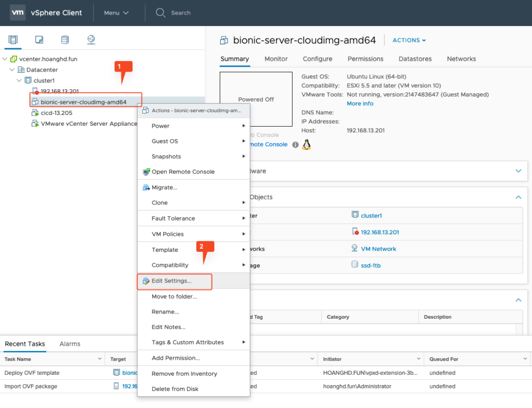Click Import OVF package target icon
This screenshot has width=532, height=408.
point(116,386)
